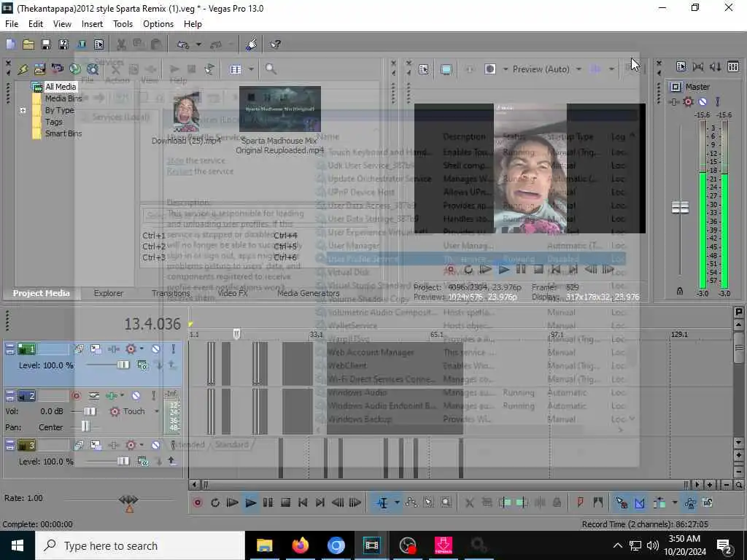This screenshot has width=747, height=560.
Task: Click the Import Media lightning icon
Action: coord(23,69)
